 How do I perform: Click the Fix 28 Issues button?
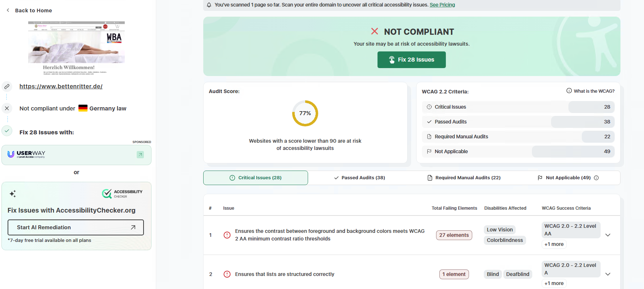(411, 60)
